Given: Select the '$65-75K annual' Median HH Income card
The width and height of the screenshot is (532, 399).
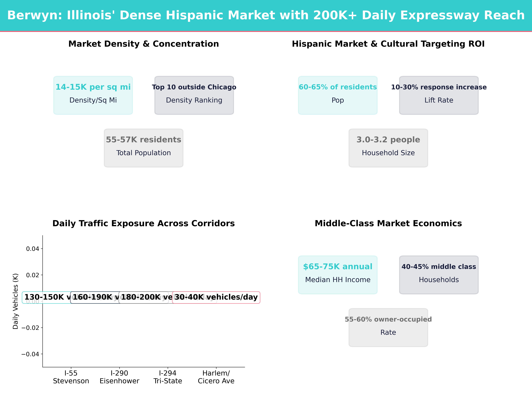Looking at the screenshot, I should tap(338, 274).
